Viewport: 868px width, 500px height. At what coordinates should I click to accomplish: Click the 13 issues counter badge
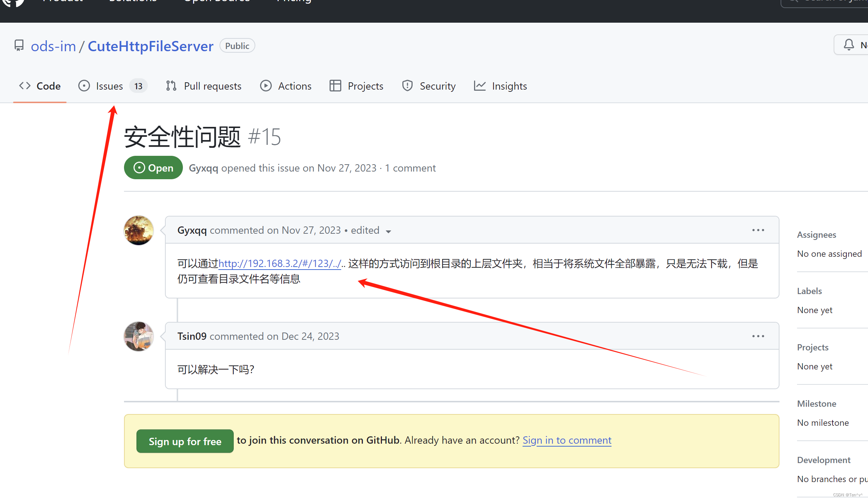[138, 86]
